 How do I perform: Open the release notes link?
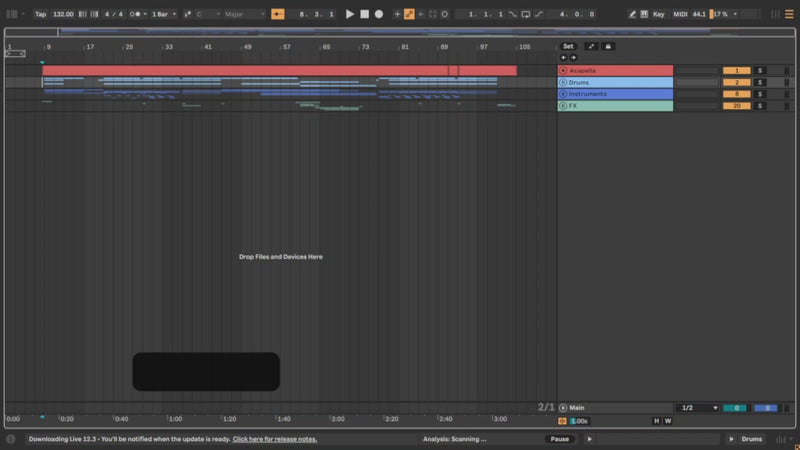275,439
